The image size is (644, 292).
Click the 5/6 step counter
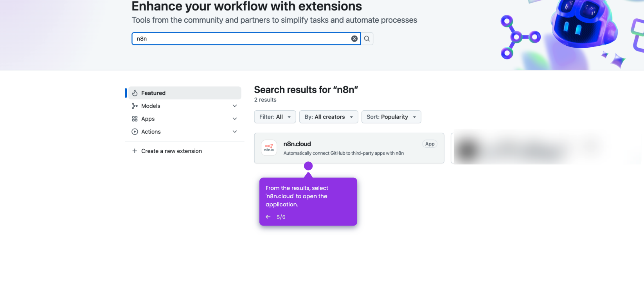(x=281, y=217)
